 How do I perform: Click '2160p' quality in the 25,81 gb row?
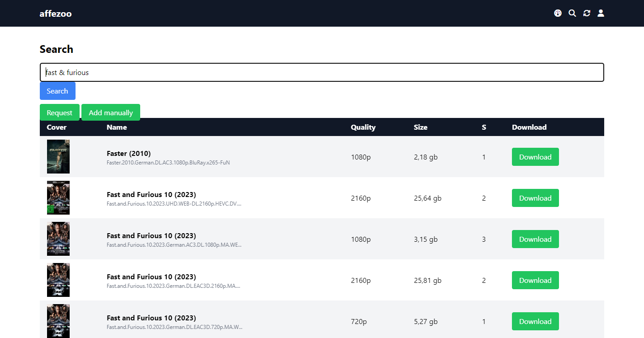361,281
